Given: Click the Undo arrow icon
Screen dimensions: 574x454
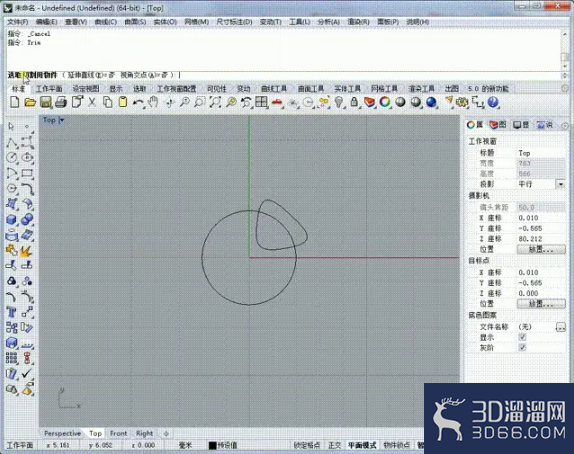Looking at the screenshot, I should pos(138,103).
